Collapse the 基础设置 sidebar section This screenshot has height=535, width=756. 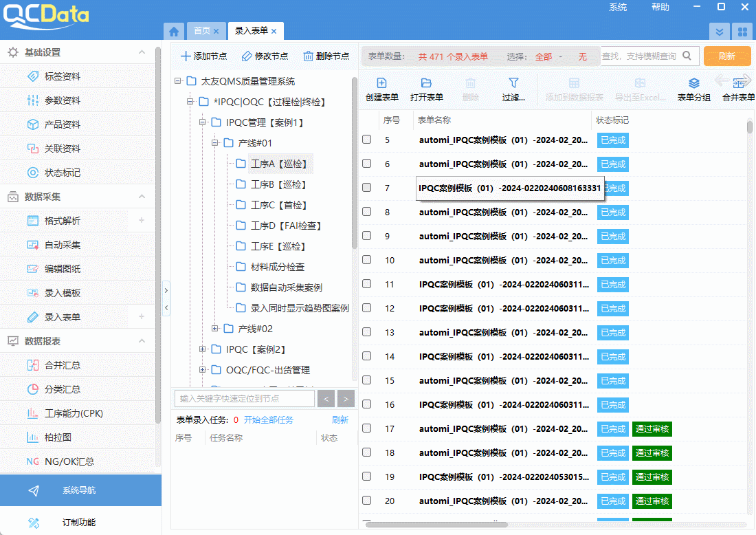(x=142, y=52)
